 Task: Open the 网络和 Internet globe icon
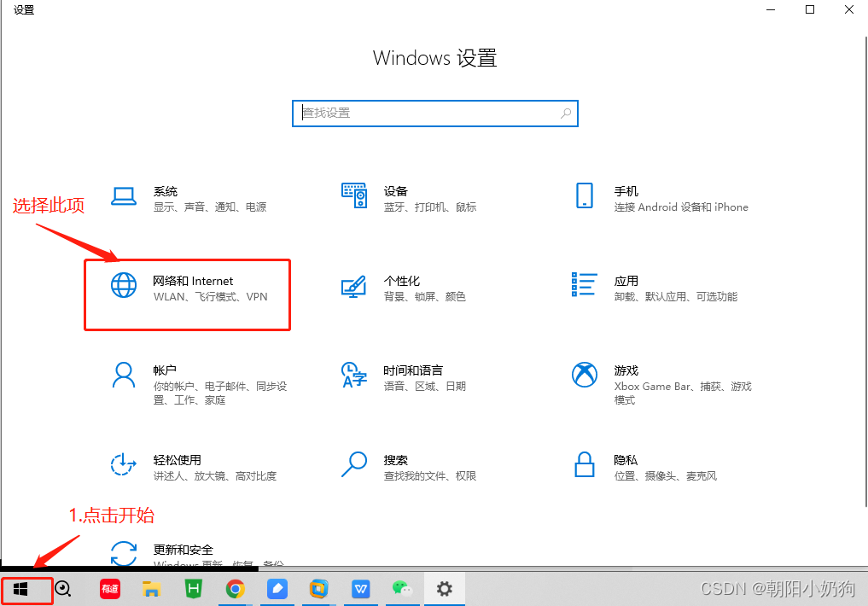pos(124,286)
